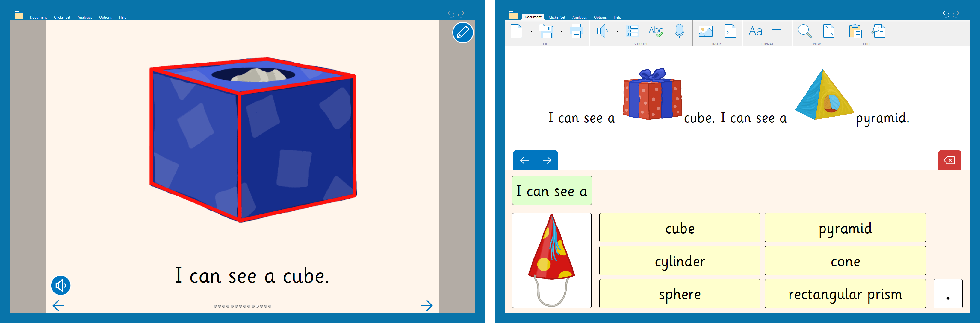Click the magnifier zoom icon in View

[804, 31]
